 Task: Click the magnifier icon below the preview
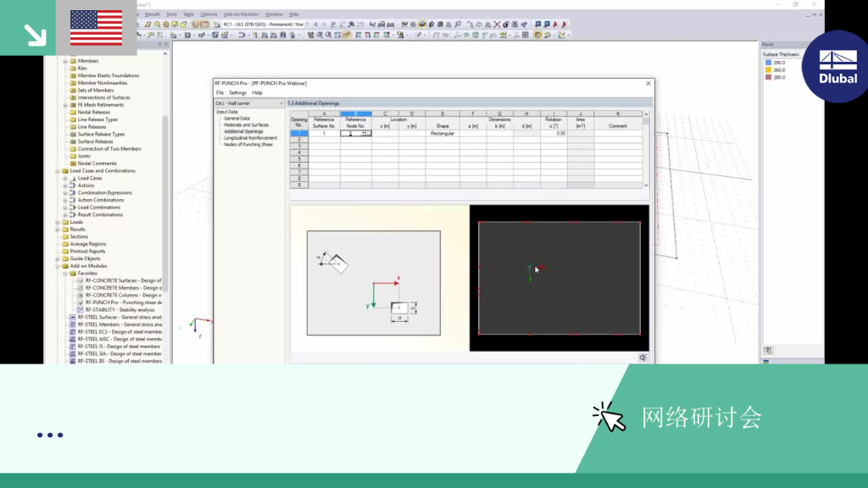pos(643,358)
